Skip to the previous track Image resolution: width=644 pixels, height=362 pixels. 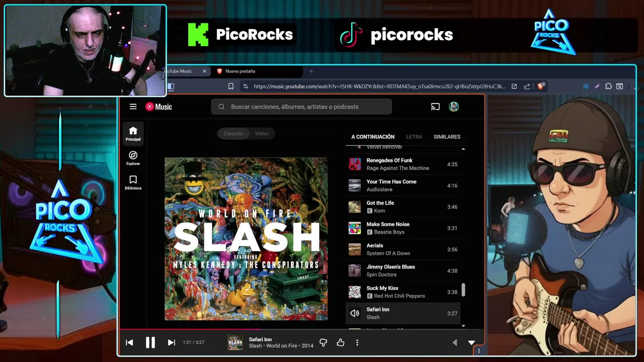129,342
